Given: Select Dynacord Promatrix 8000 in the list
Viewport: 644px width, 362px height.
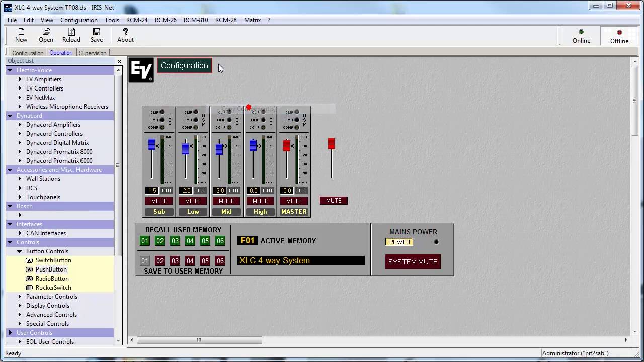Looking at the screenshot, I should coord(59,152).
